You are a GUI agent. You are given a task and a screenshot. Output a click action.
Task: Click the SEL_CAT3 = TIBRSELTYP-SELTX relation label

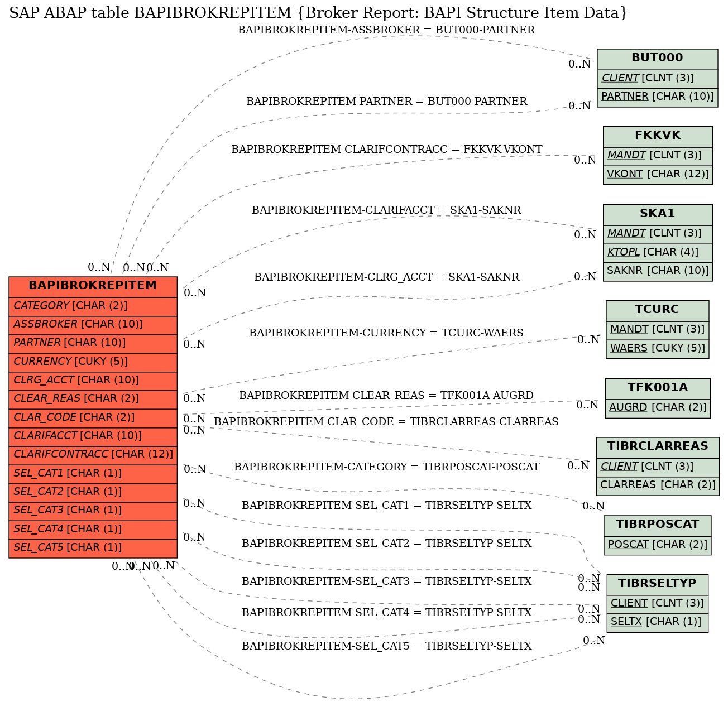pyautogui.click(x=386, y=581)
